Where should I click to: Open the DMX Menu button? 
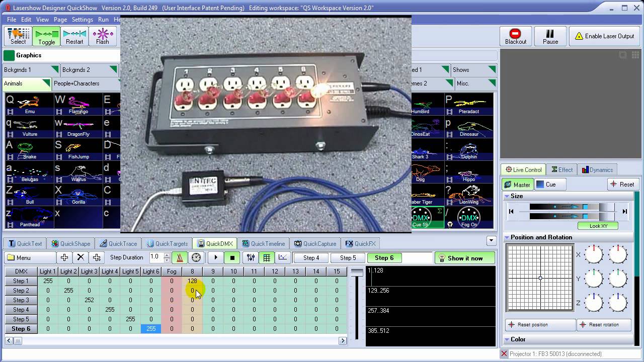30,257
